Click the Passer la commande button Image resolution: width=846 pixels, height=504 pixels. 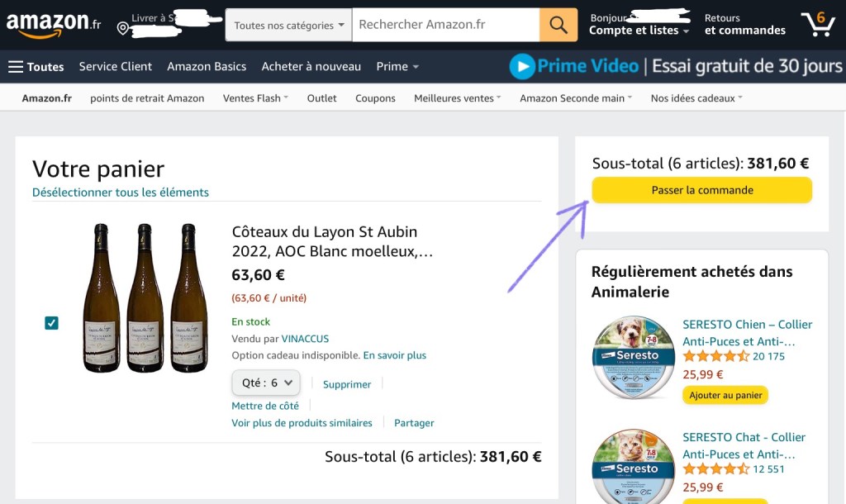coord(701,190)
